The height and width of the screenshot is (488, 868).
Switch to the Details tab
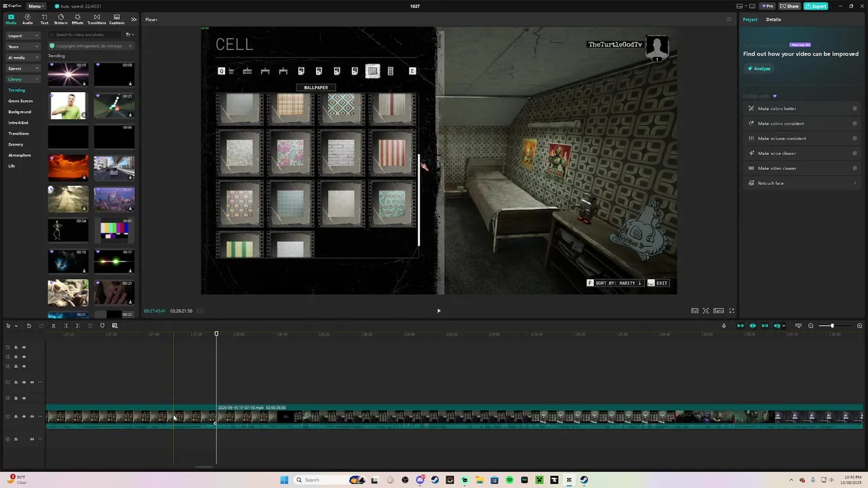point(774,20)
